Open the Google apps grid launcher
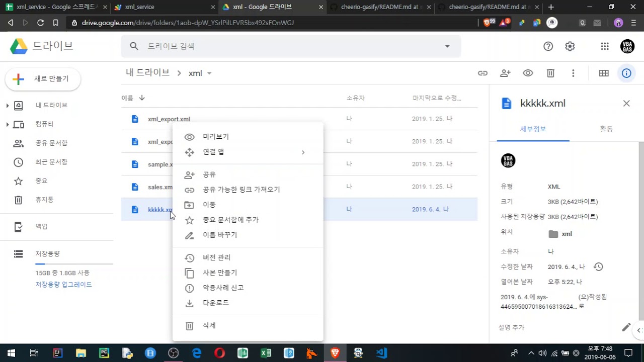Screen dimensions: 644x362 tap(605, 46)
